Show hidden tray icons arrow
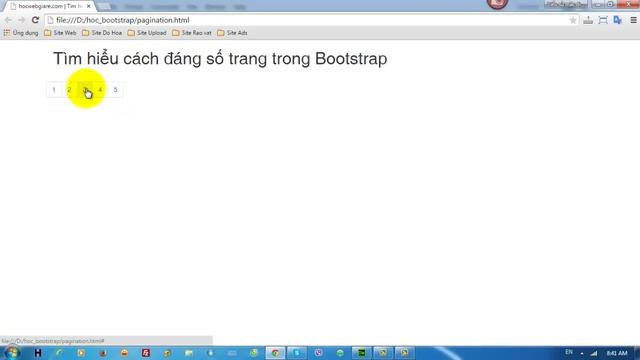The image size is (640, 360). (x=582, y=353)
